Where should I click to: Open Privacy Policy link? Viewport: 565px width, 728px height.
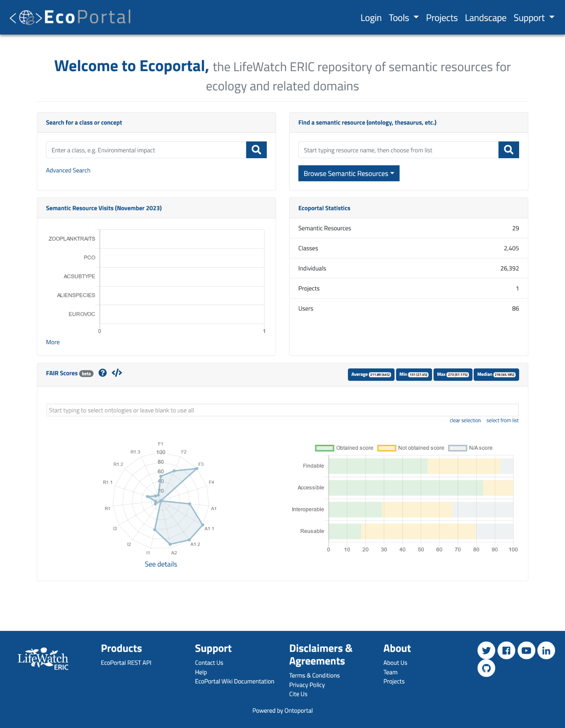307,685
